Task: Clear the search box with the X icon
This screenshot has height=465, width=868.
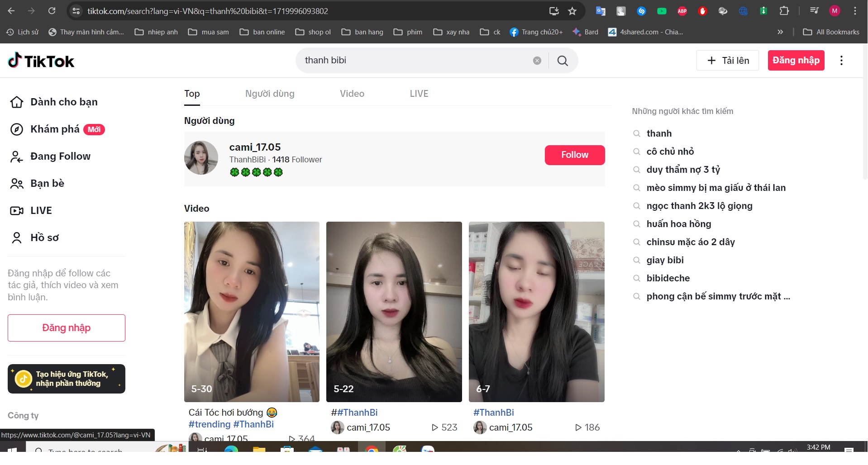Action: 537,61
